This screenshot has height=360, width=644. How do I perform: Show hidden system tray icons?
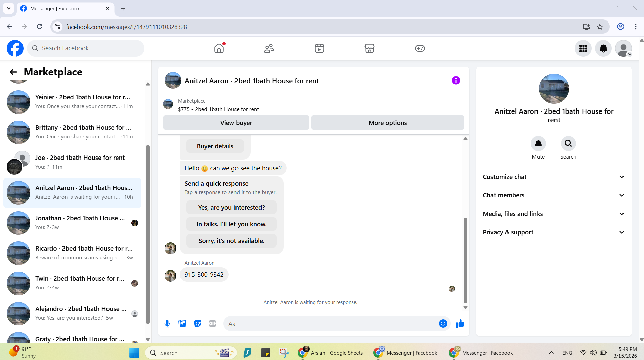(x=551, y=353)
